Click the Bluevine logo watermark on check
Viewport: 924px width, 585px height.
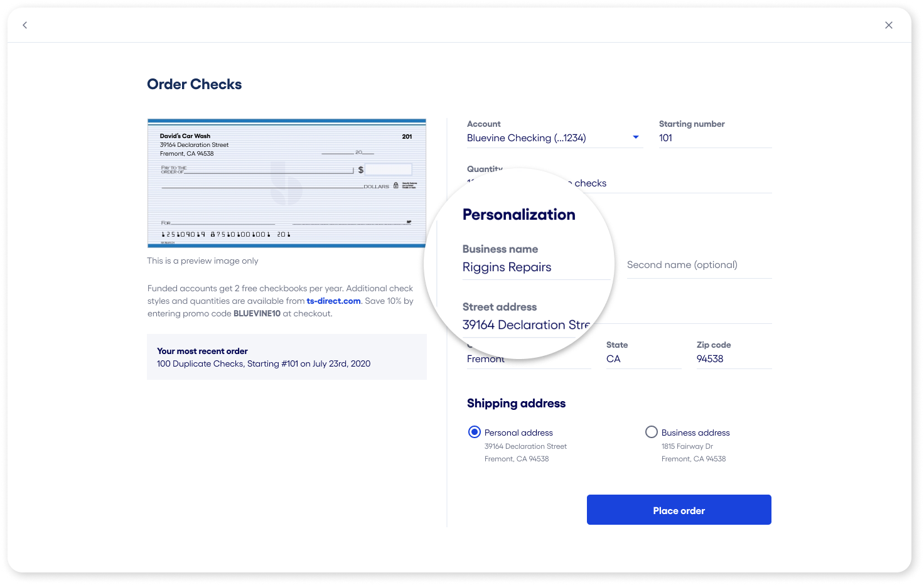[x=286, y=183]
